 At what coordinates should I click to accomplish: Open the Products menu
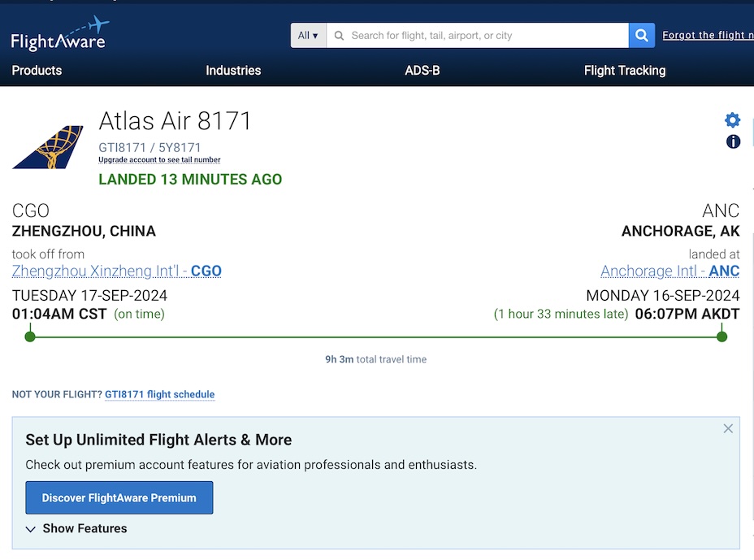coord(37,71)
